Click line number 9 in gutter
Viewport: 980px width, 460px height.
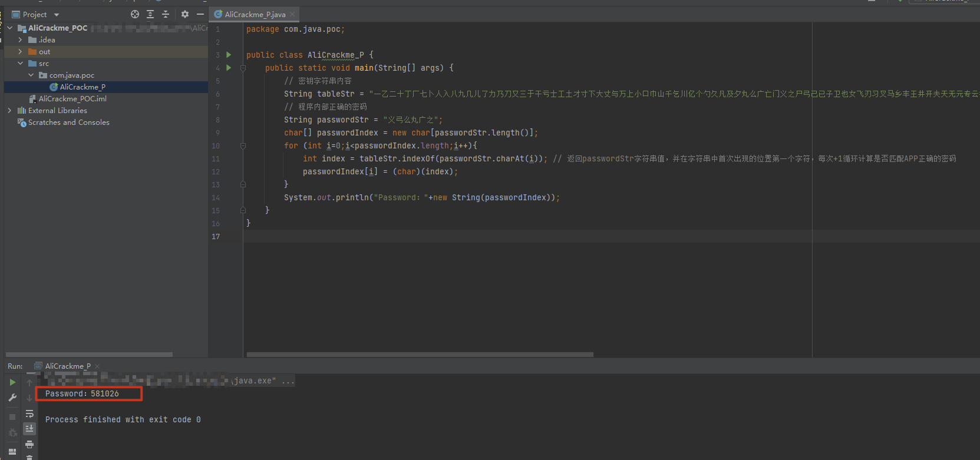[x=217, y=133]
